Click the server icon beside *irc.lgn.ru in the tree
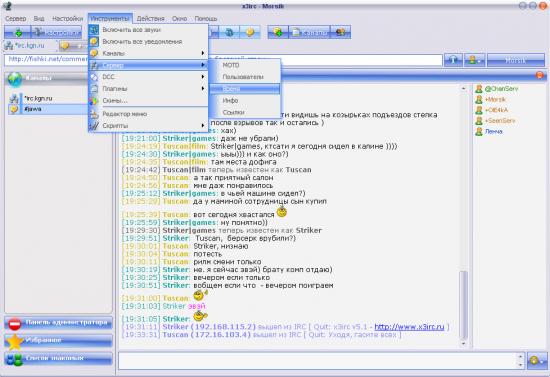This screenshot has height=377, width=550. [x=14, y=99]
